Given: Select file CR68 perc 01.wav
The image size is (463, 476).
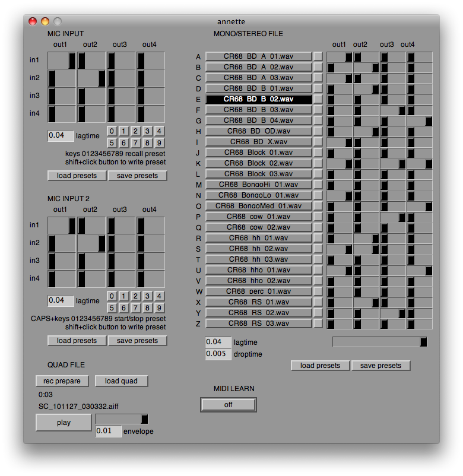Looking at the screenshot, I should click(259, 291).
